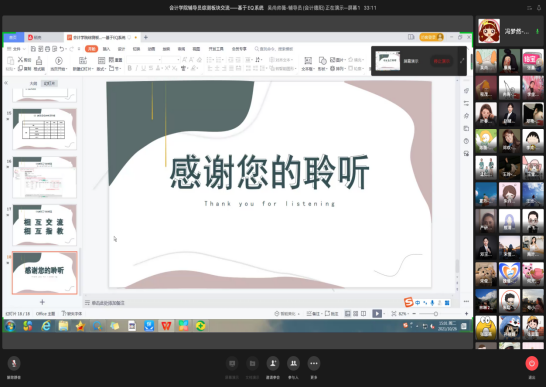The width and height of the screenshot is (547, 388).
Task: Switch to 大纲 outline tab in side panel
Action: click(33, 83)
